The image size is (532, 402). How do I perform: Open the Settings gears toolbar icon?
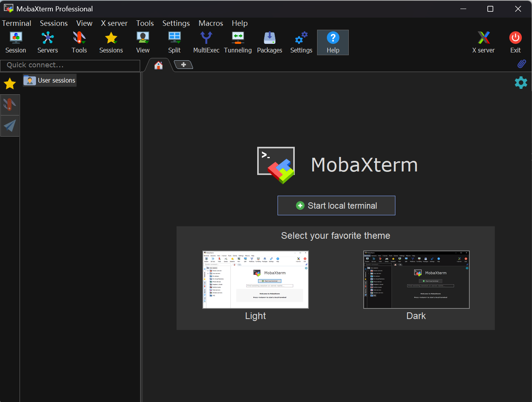[x=301, y=42]
